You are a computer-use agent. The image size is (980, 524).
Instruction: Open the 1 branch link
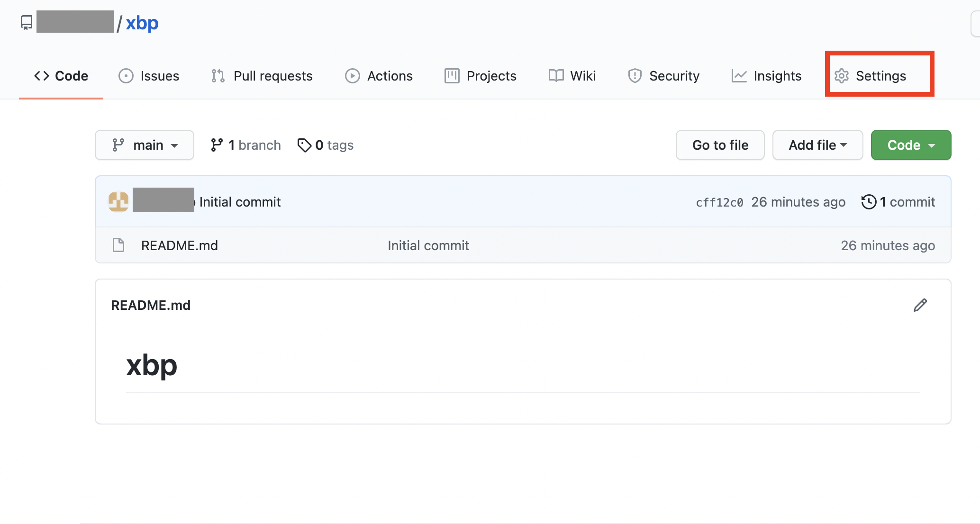[246, 145]
